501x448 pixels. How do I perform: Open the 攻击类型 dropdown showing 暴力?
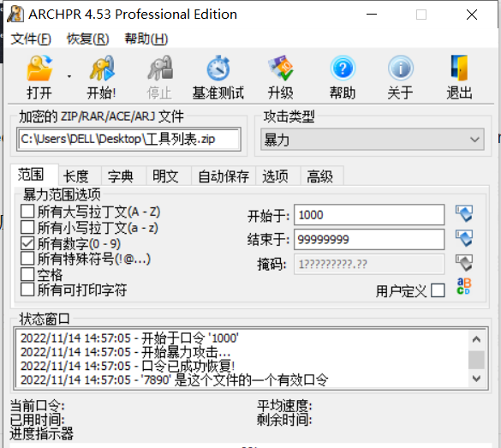(373, 140)
